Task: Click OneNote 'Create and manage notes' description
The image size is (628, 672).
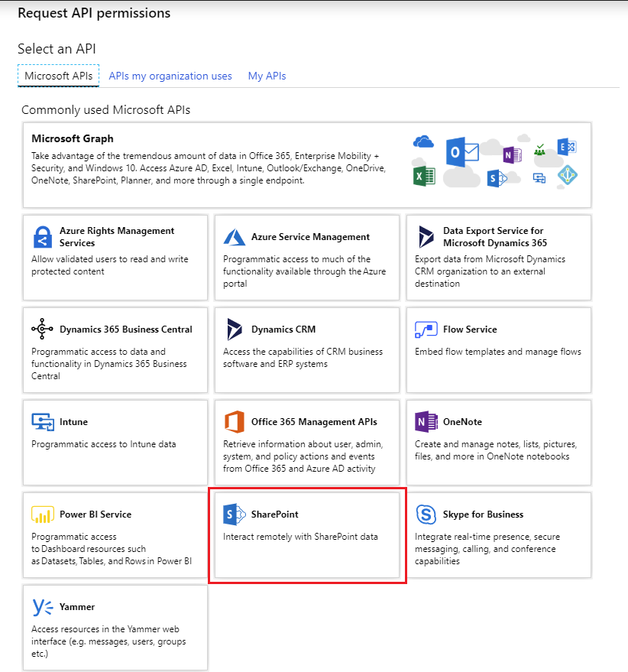Action: coord(496,450)
